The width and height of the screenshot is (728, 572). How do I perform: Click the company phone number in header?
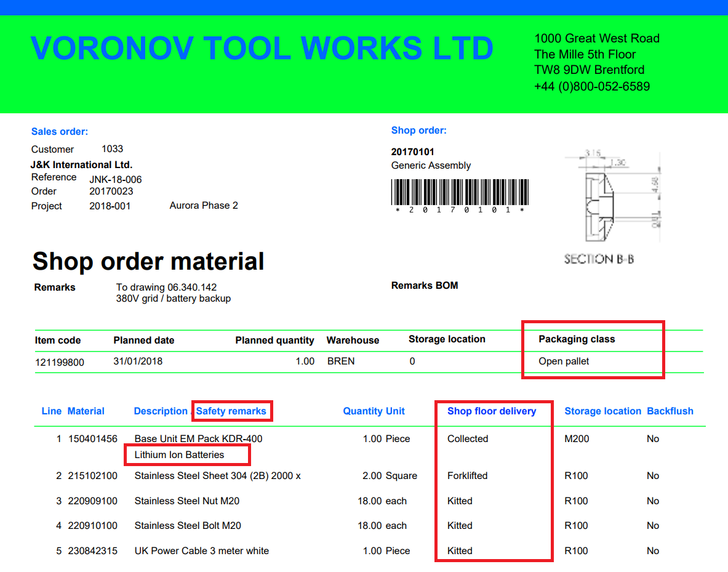click(x=591, y=86)
